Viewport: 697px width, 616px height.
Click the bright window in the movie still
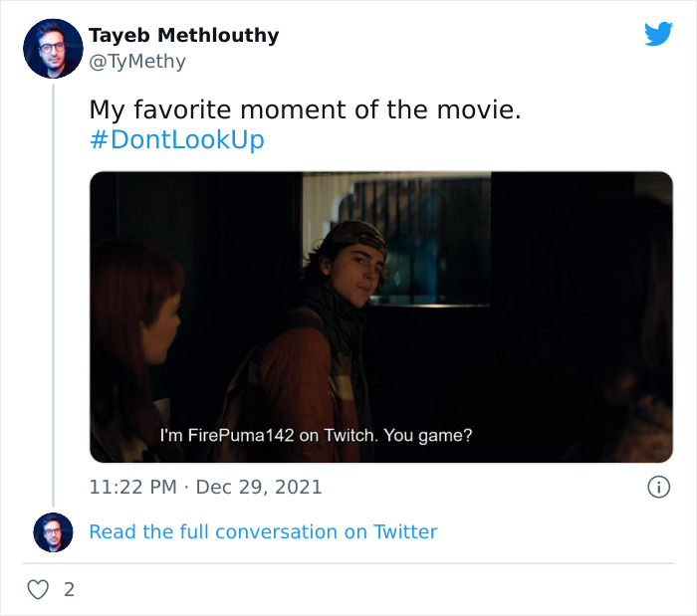(x=398, y=239)
